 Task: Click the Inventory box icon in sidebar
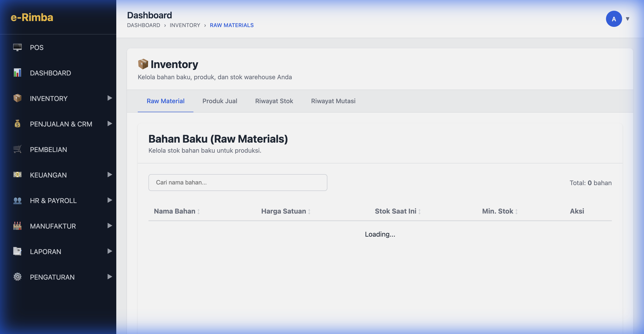click(17, 98)
